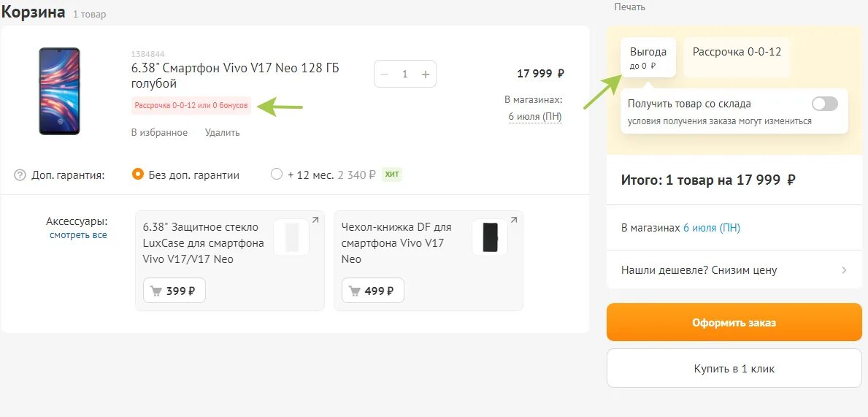Switch to the Выгода tab
The image size is (868, 417).
[x=648, y=57]
